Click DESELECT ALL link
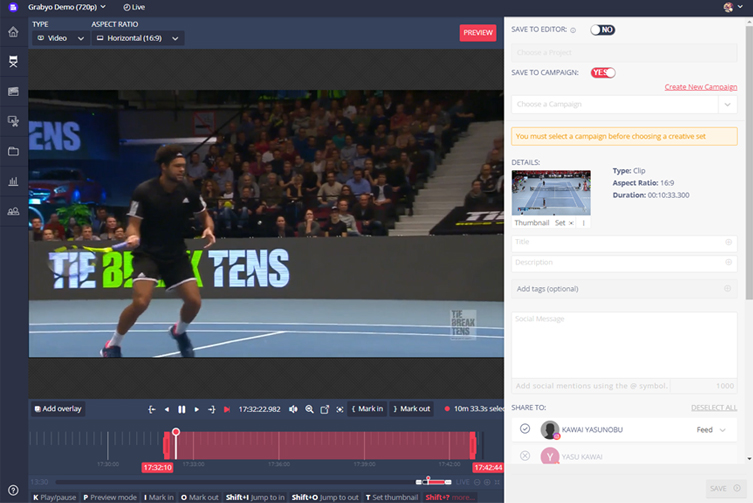The image size is (753, 503). (714, 408)
